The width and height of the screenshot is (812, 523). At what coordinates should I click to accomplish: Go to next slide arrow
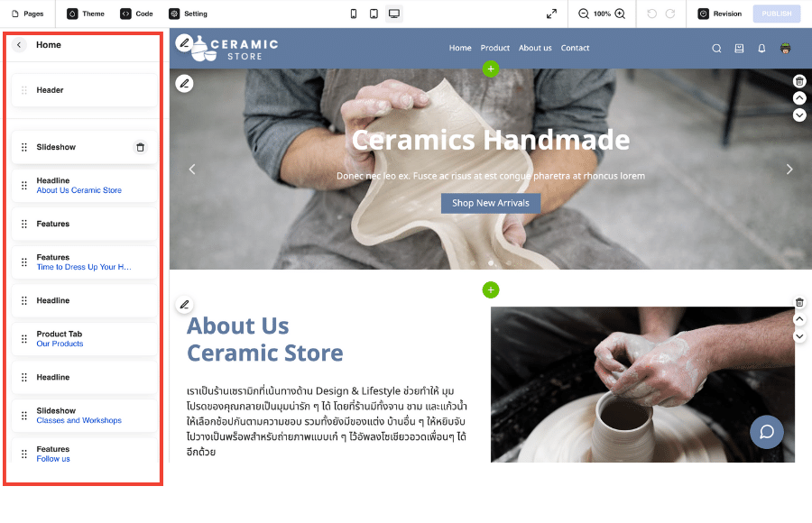pyautogui.click(x=789, y=170)
